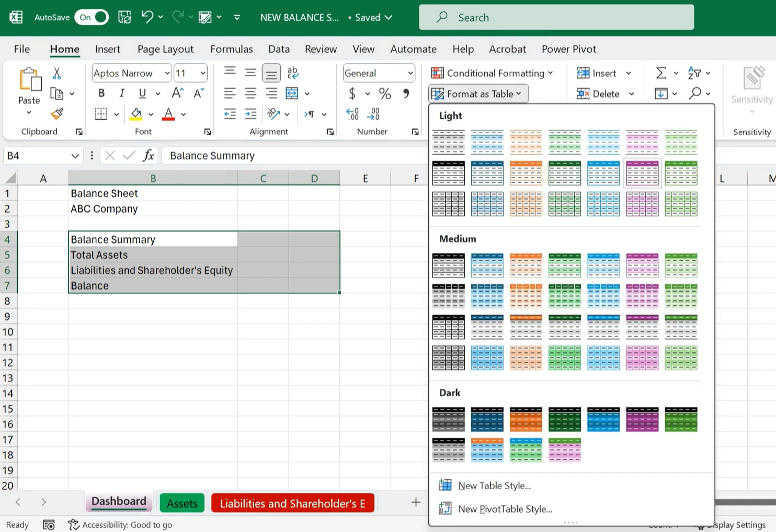Open the Paste options arrow
Screen dimensions: 776x532
tap(29, 113)
